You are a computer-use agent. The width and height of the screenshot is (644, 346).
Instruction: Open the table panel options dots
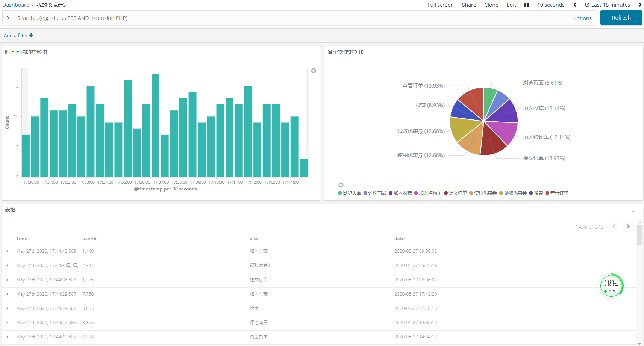tap(635, 212)
